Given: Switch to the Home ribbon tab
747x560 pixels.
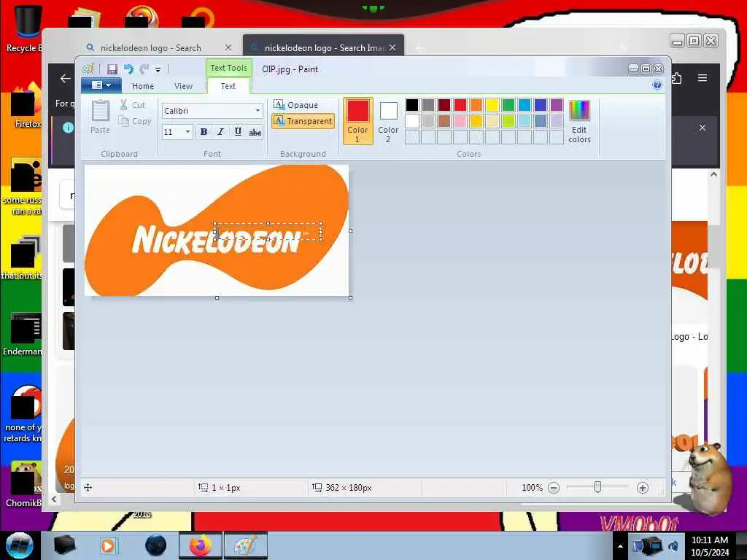Looking at the screenshot, I should click(x=143, y=86).
